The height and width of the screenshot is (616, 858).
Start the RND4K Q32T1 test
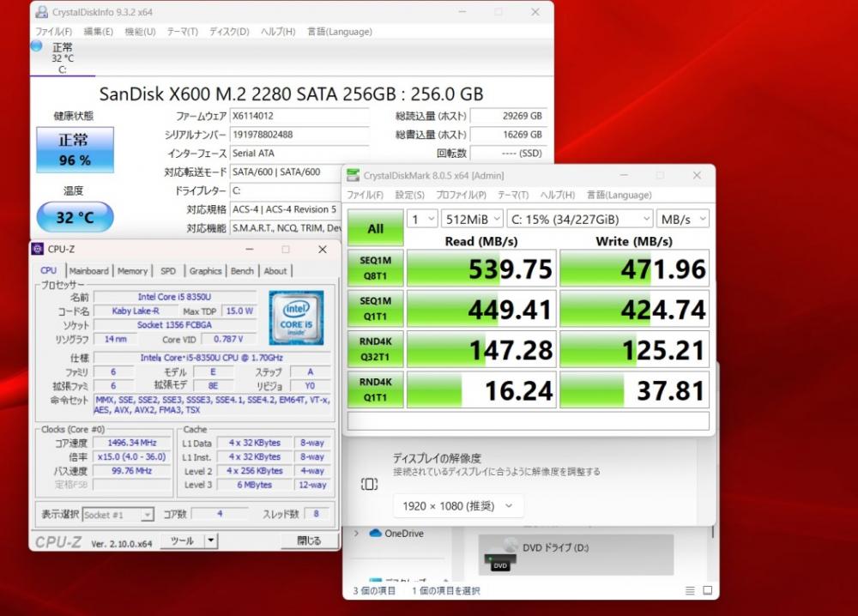[x=376, y=349]
